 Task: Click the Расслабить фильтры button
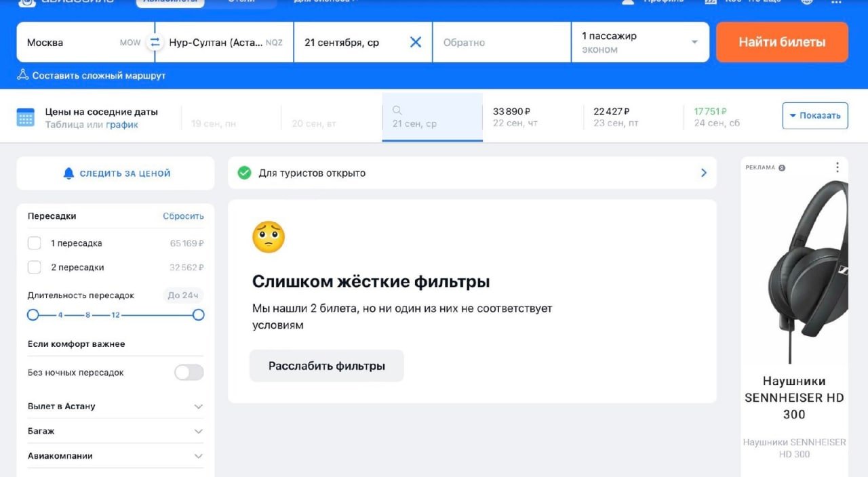pyautogui.click(x=327, y=366)
